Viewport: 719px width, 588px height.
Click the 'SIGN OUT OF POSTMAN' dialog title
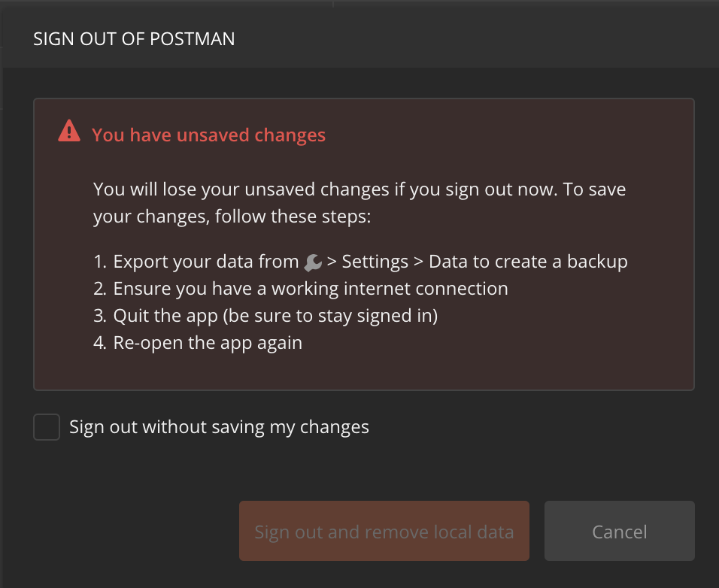pos(134,38)
